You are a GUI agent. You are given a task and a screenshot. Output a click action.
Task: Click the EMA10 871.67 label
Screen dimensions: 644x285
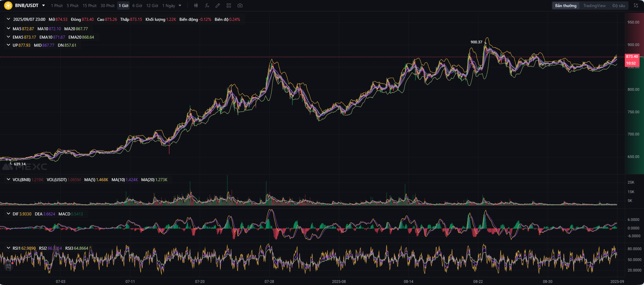click(52, 37)
